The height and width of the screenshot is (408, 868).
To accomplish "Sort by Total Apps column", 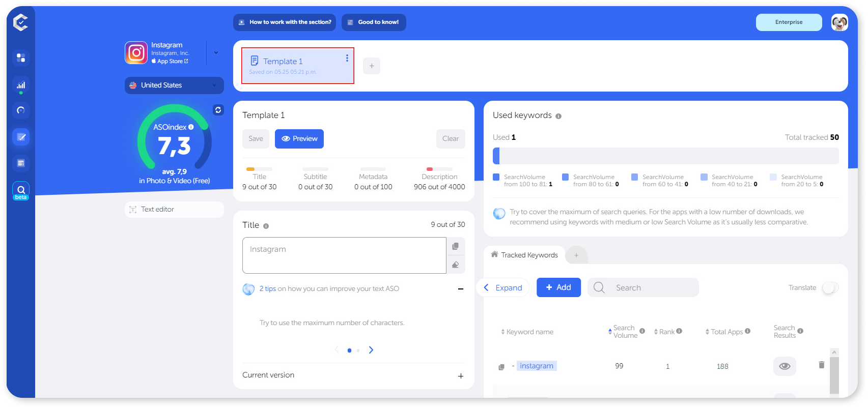I will coord(724,332).
